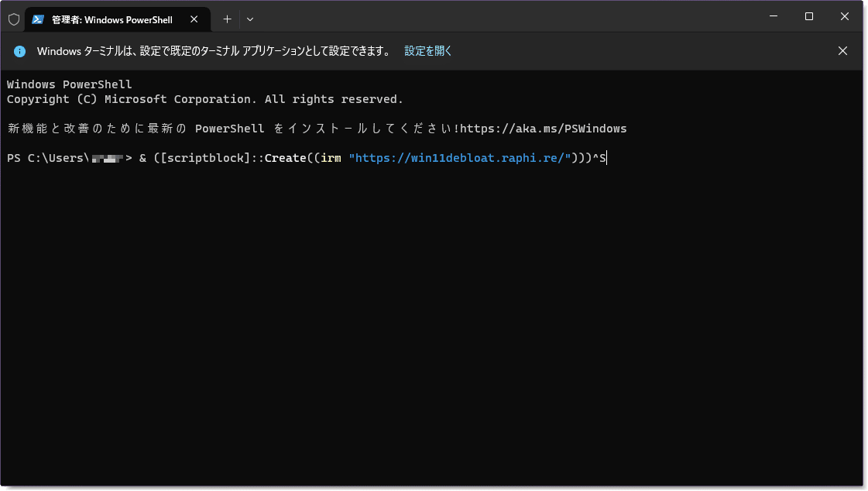This screenshot has height=491, width=868.
Task: Click the 新機能と改善のために message line
Action: [x=317, y=129]
